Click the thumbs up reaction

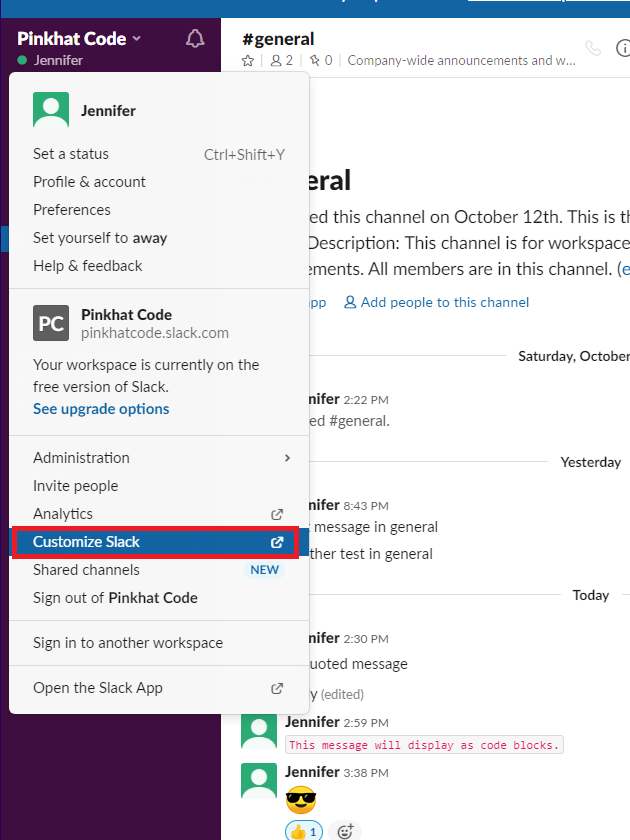click(x=304, y=831)
